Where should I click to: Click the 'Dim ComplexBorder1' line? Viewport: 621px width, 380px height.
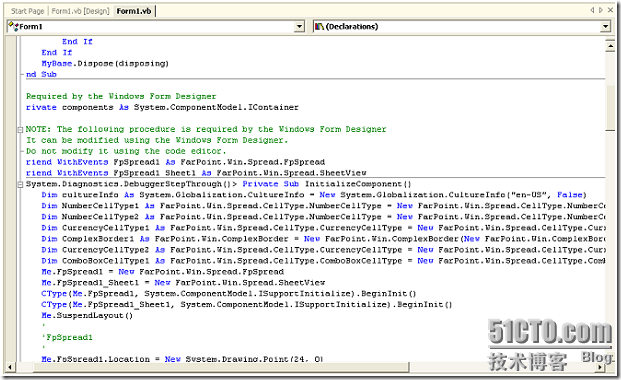[x=324, y=239]
